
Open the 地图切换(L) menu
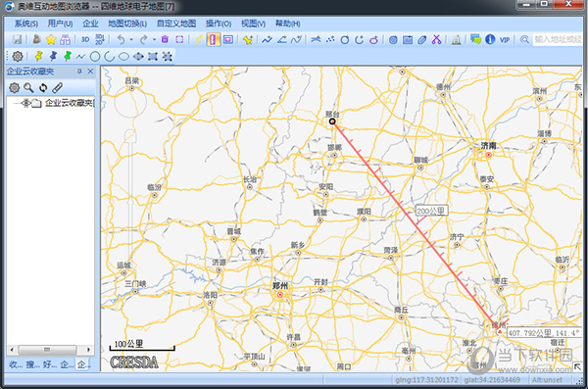[127, 24]
